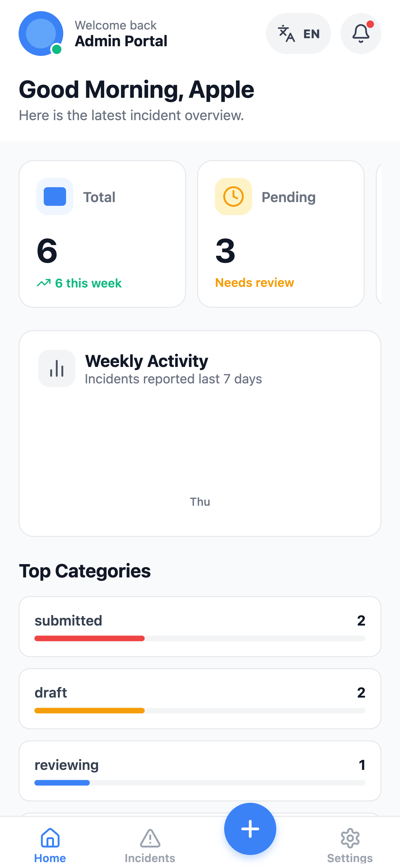Open the Settings gear icon
Viewport: 400px width, 868px height.
[350, 838]
